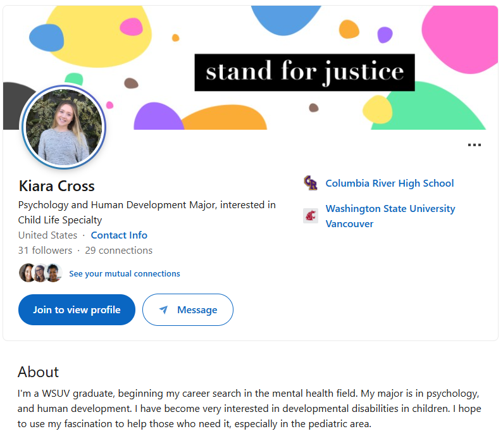The width and height of the screenshot is (503, 448).
Task: Click the middle mutual connection avatar
Action: (x=40, y=273)
